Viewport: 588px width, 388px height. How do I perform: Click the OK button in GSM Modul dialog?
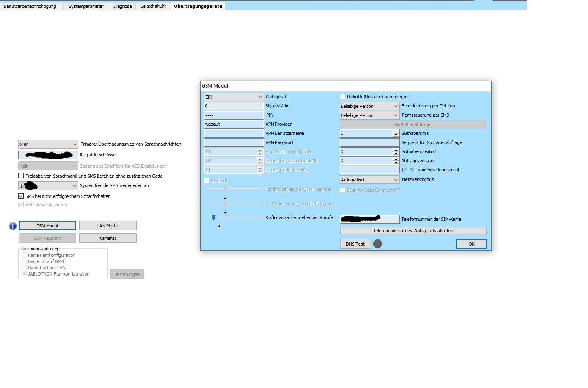[x=471, y=244]
